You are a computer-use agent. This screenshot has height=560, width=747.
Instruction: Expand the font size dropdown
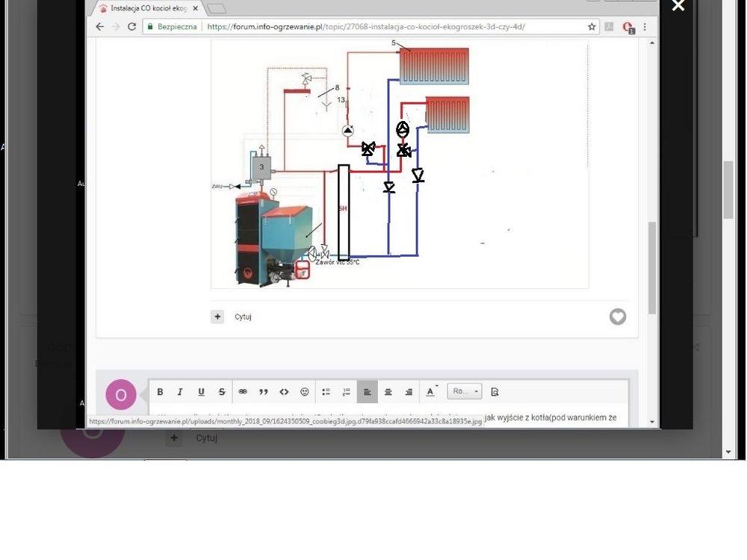click(465, 392)
